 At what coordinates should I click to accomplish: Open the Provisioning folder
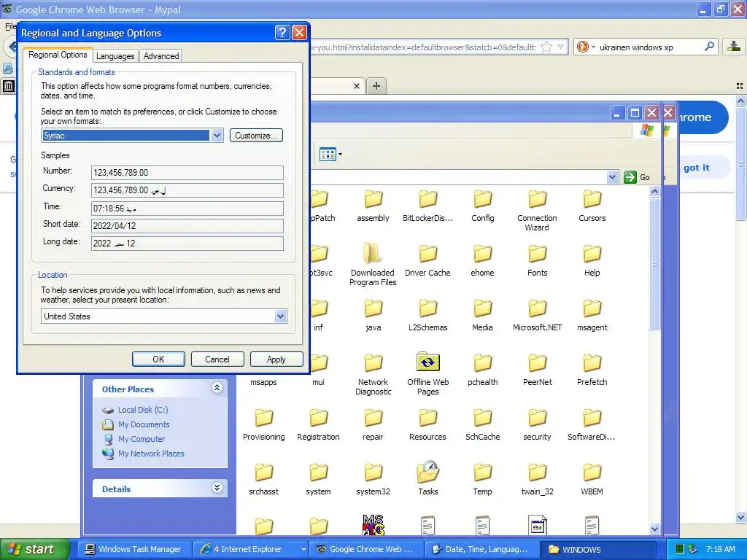(x=263, y=425)
